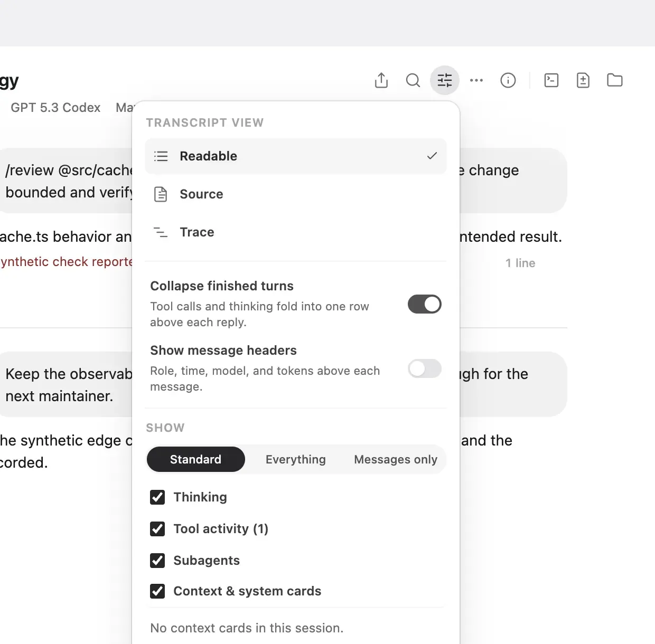Choose the Messages only show preset
Image resolution: width=655 pixels, height=644 pixels.
click(x=396, y=459)
